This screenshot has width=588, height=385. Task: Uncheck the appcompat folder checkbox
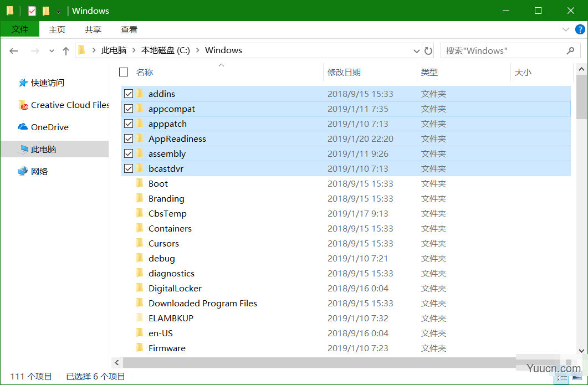click(x=129, y=109)
